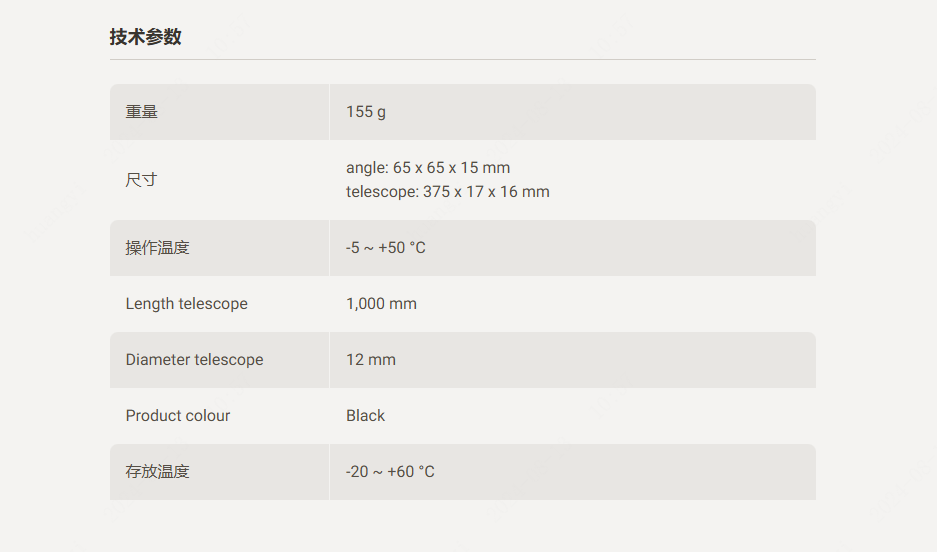This screenshot has height=552, width=937.
Task: Click the word 'angle:' in dimensions cell
Action: click(x=367, y=168)
